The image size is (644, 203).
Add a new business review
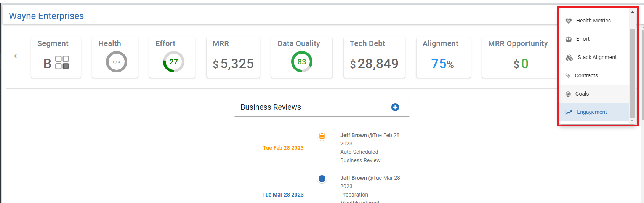tap(395, 107)
